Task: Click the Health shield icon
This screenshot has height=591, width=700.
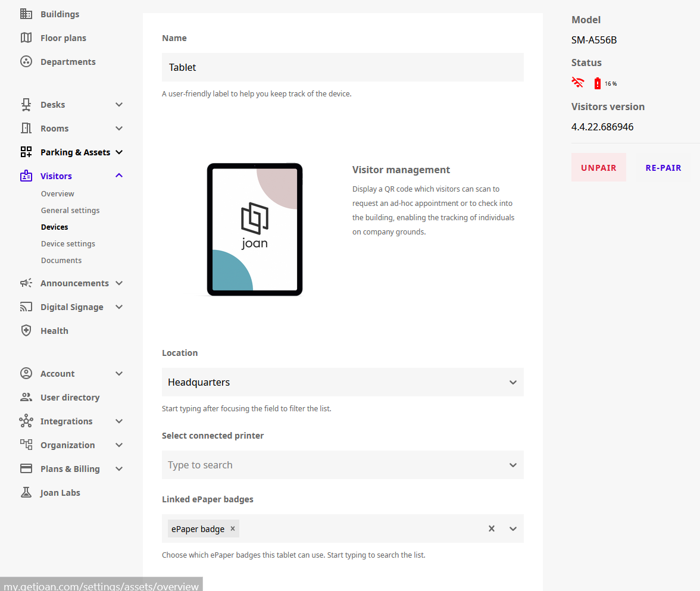Action: coord(26,330)
